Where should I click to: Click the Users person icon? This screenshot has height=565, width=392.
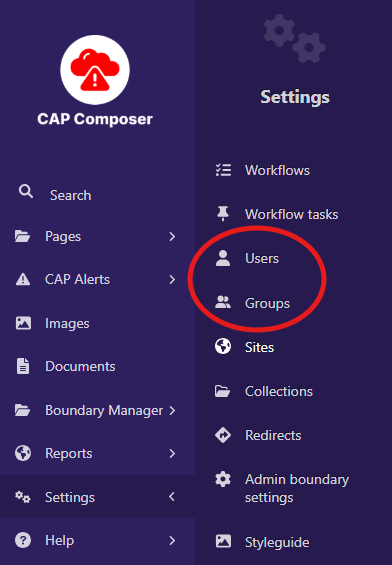[x=223, y=258]
